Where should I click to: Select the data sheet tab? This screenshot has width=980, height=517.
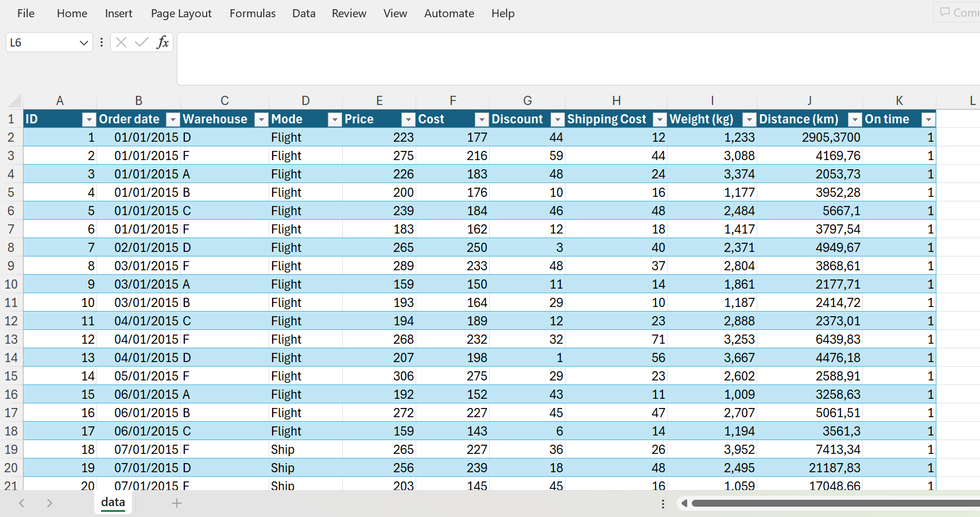[x=113, y=503]
